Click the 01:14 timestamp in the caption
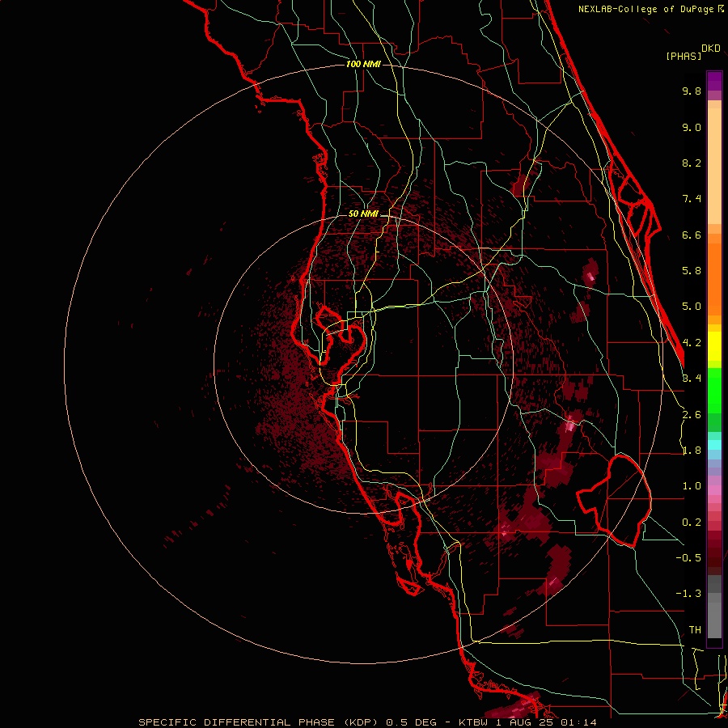This screenshot has width=728, height=728. (x=578, y=722)
